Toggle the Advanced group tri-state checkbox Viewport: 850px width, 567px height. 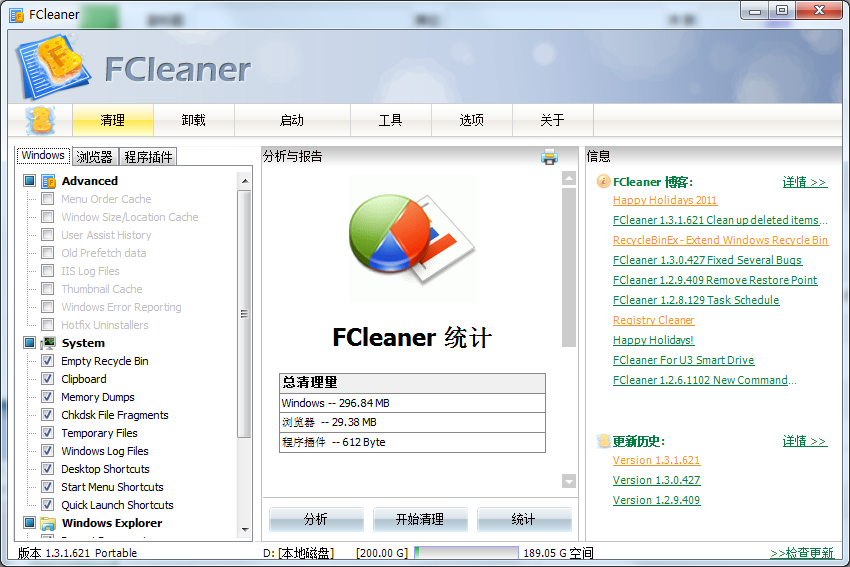point(29,181)
